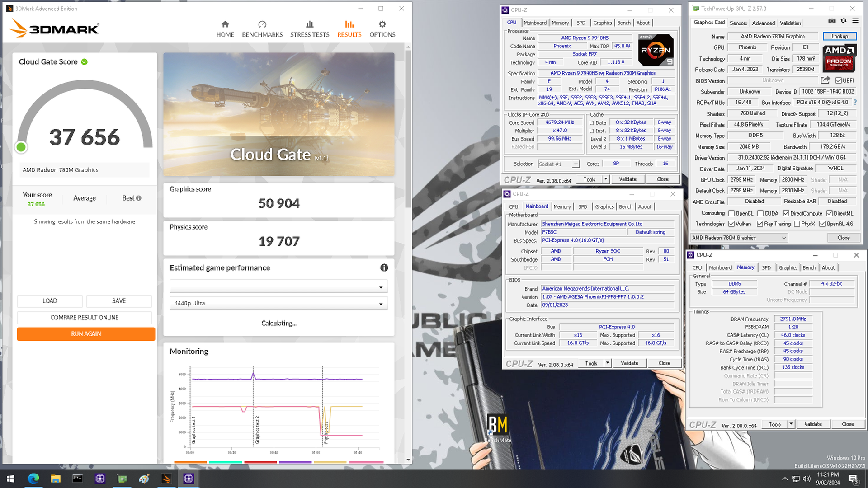Click the Cloud Gate benchmark thumbnail image

pyautogui.click(x=279, y=114)
